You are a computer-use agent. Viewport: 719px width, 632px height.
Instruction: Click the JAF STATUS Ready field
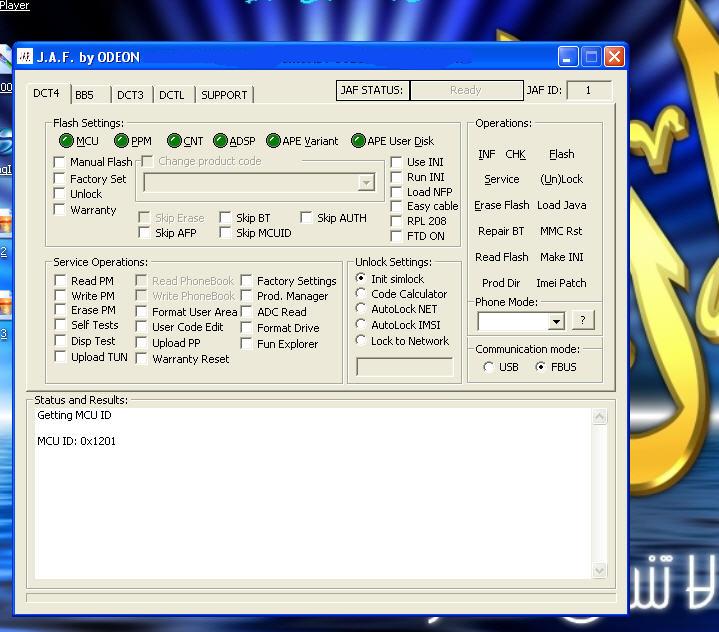tap(466, 90)
